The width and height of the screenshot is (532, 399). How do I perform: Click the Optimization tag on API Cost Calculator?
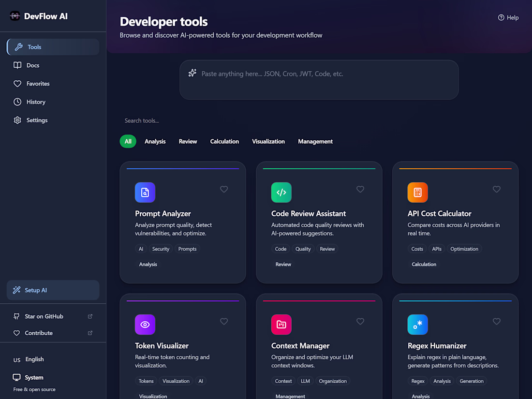click(464, 249)
